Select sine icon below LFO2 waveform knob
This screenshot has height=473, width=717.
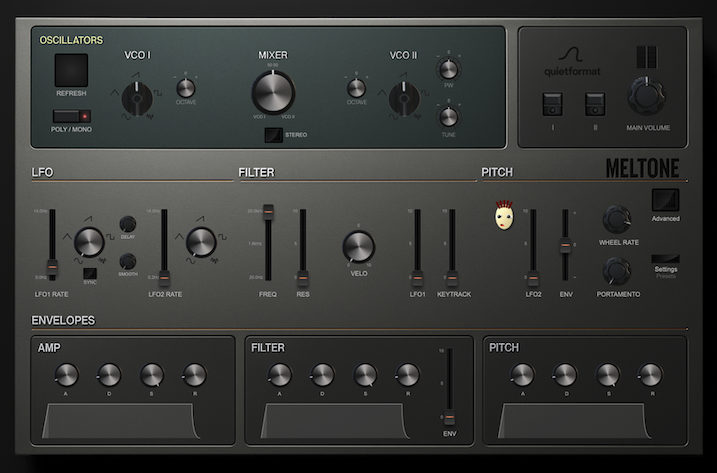click(x=190, y=261)
